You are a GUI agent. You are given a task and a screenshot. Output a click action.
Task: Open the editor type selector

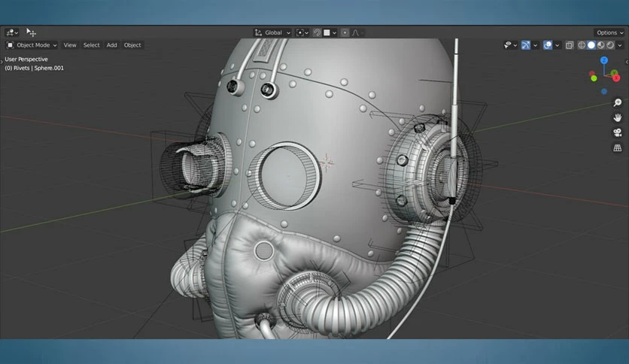coord(11,32)
